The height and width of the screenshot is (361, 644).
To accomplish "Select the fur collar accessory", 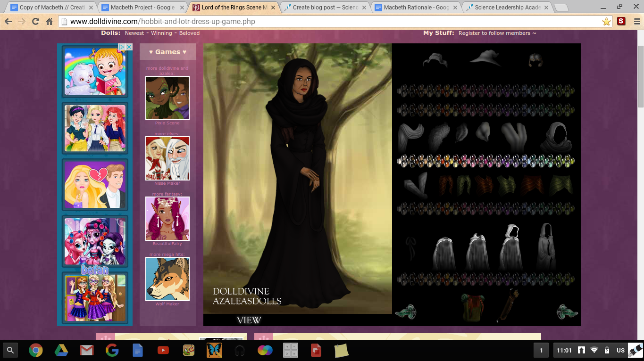I will click(438, 137).
